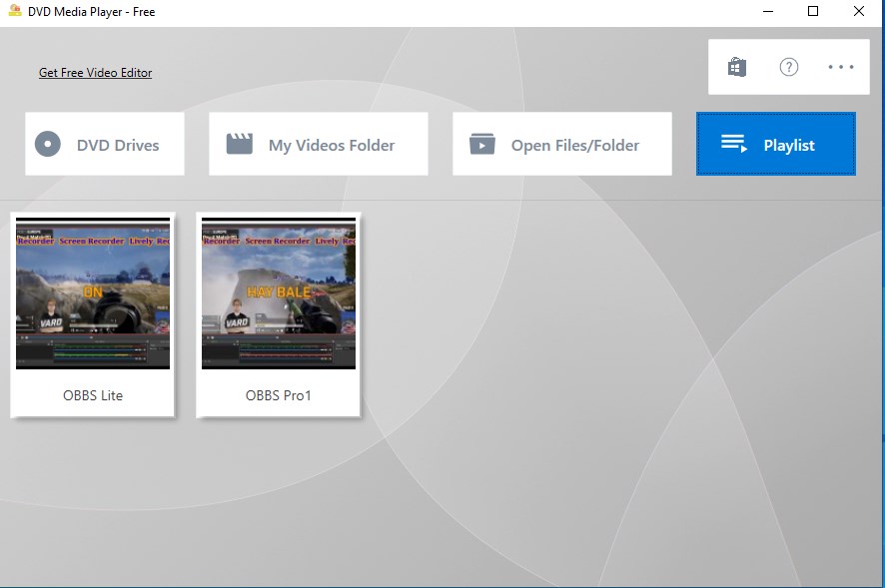Play the OBBS Lite video thumbnail
885x588 pixels.
93,294
